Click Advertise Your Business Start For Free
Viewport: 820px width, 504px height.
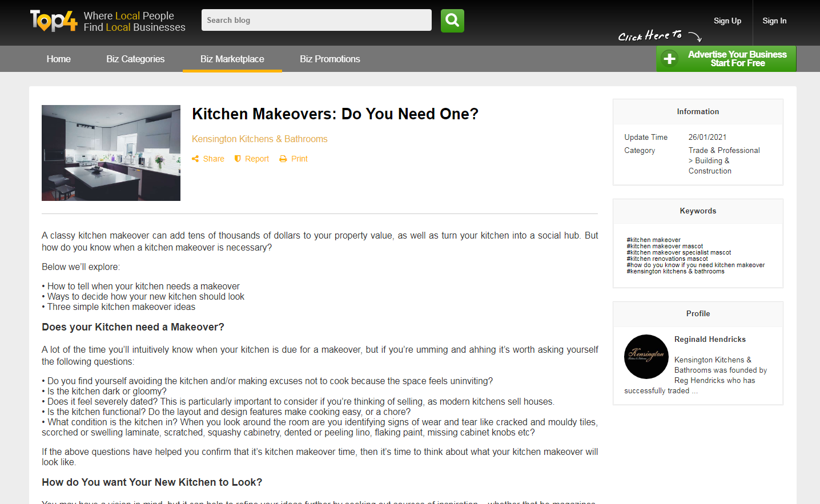tap(737, 59)
